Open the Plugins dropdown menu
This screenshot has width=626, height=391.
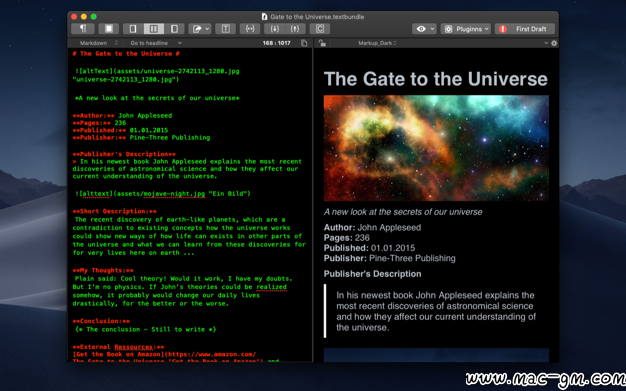click(x=466, y=29)
